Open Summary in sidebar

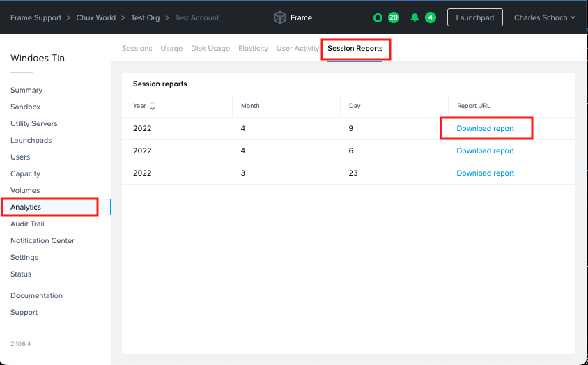pos(26,90)
